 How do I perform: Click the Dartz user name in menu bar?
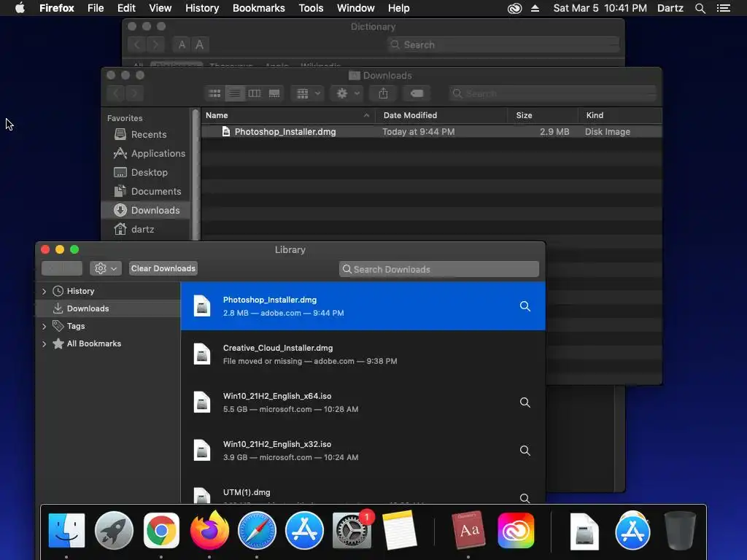(x=670, y=8)
